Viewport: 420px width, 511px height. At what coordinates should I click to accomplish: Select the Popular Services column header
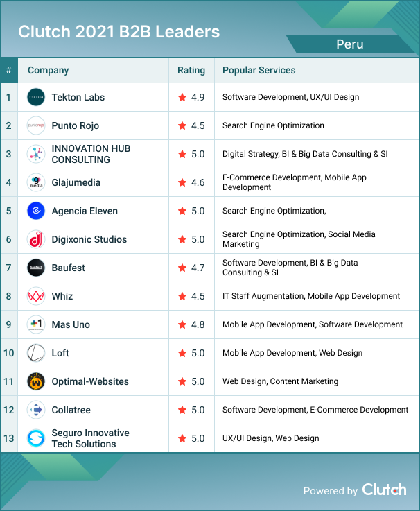point(259,70)
